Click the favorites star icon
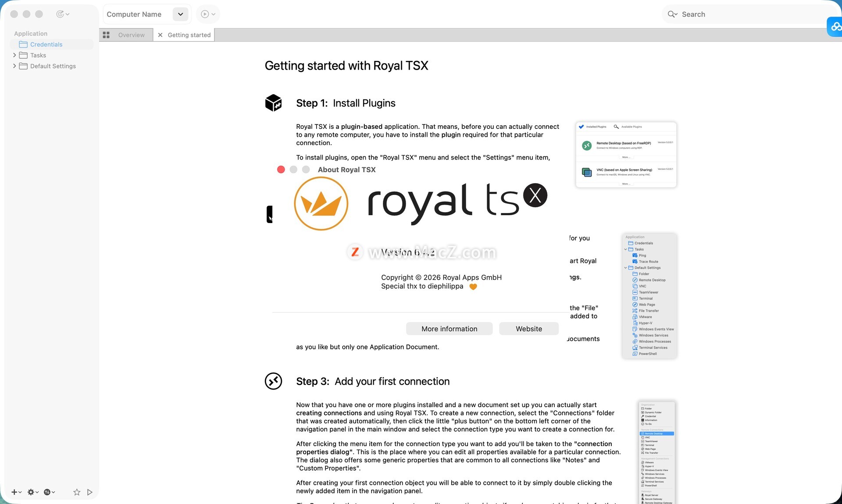Viewport: 842px width, 504px height. click(x=77, y=492)
